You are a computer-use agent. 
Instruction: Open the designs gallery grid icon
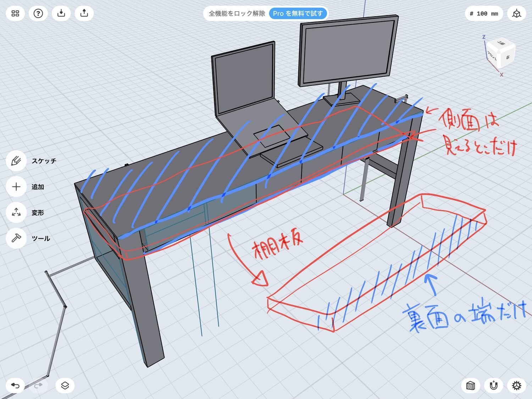point(15,13)
